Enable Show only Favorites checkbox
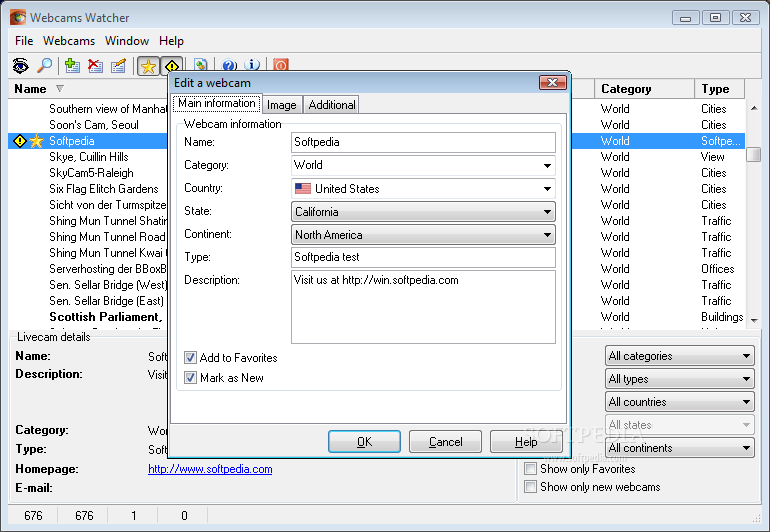The width and height of the screenshot is (770, 532). (530, 469)
